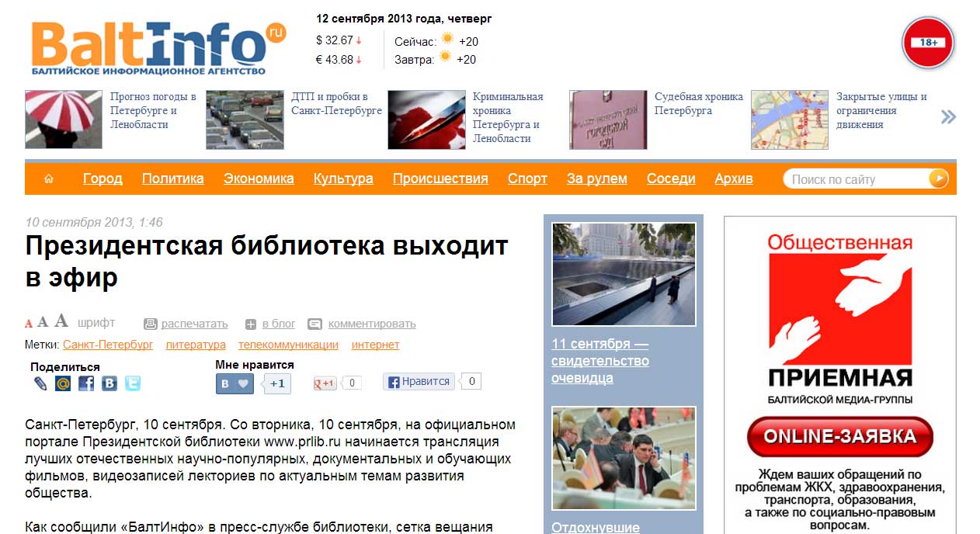This screenshot has width=980, height=534.
Task: Share article via Mail.ru @ icon
Action: (63, 383)
